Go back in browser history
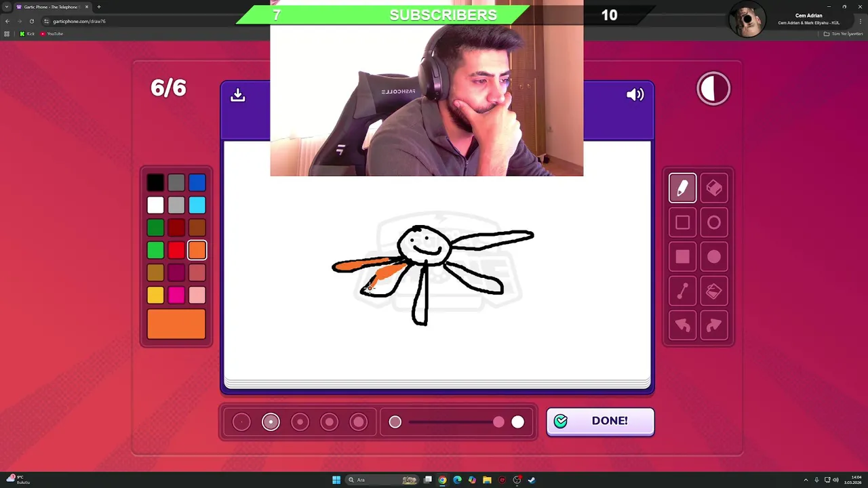The height and width of the screenshot is (488, 868). point(7,21)
